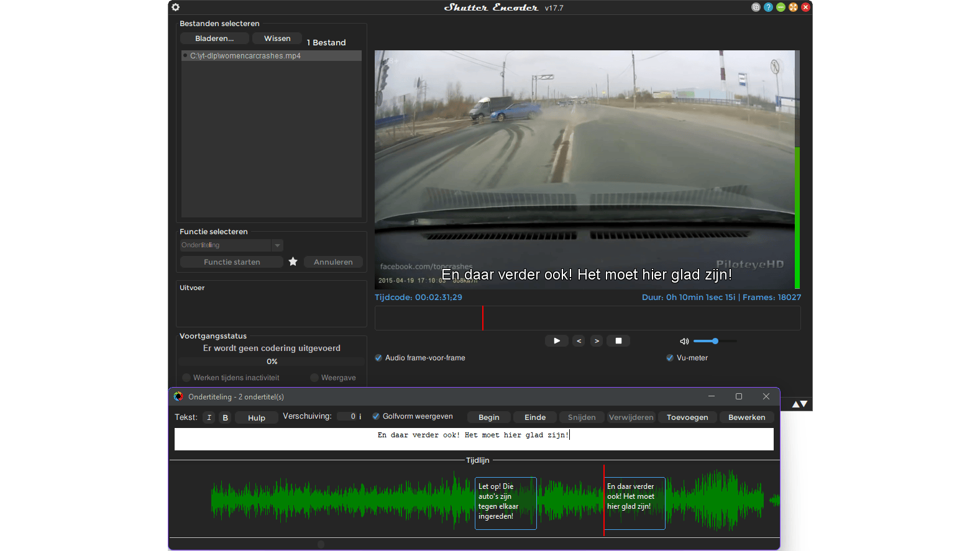Click Toevoegen to add a subtitle

(x=687, y=417)
